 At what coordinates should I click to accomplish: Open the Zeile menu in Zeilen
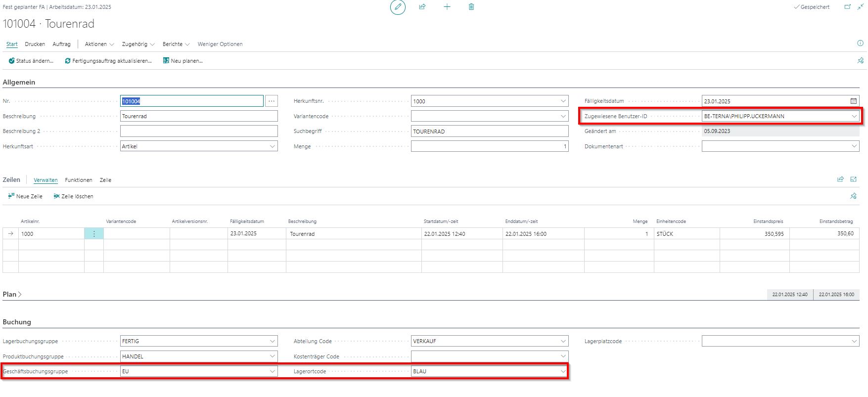[x=105, y=180]
